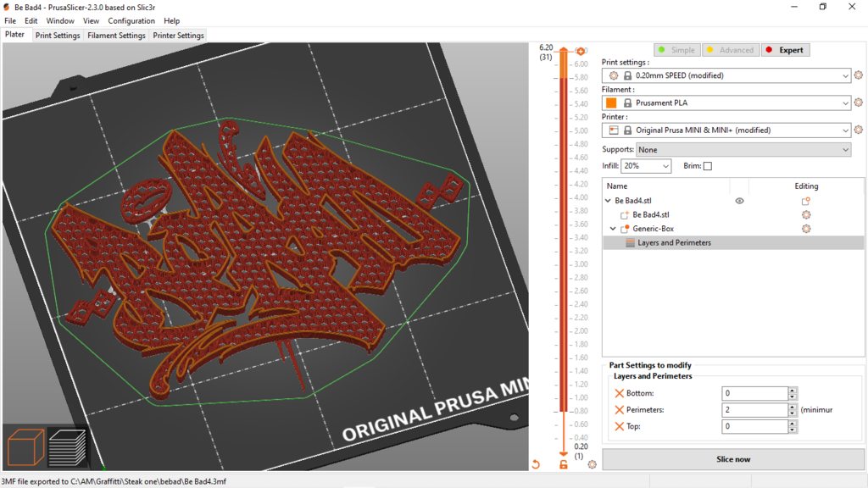Collapse the Generic-Box tree item
Viewport: 868px width, 488px height.
(x=613, y=229)
